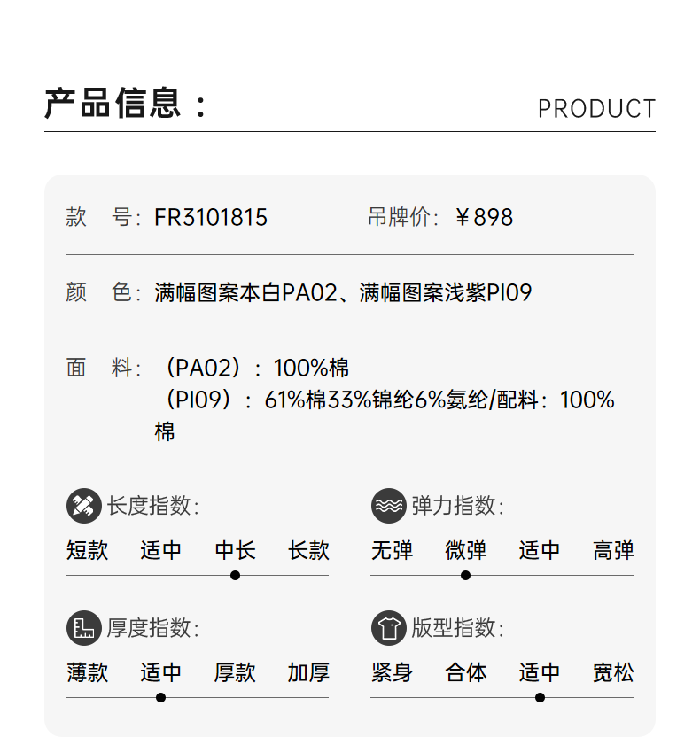Select 高弹 on the elasticity scale
Viewport: 700px width, 737px height.
point(613,550)
